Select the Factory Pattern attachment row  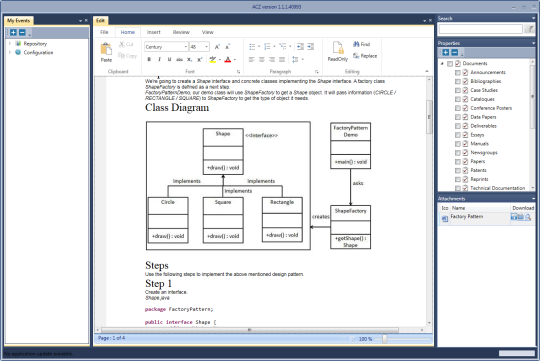click(x=486, y=217)
